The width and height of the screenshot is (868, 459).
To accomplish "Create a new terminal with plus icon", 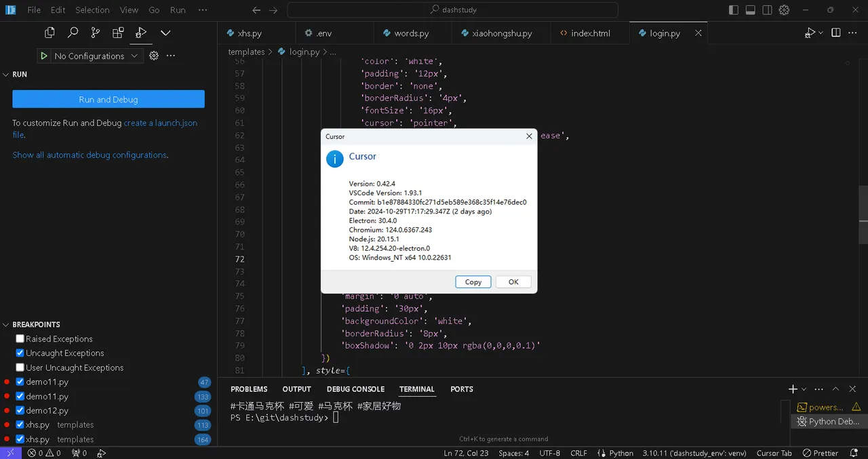I will (793, 389).
